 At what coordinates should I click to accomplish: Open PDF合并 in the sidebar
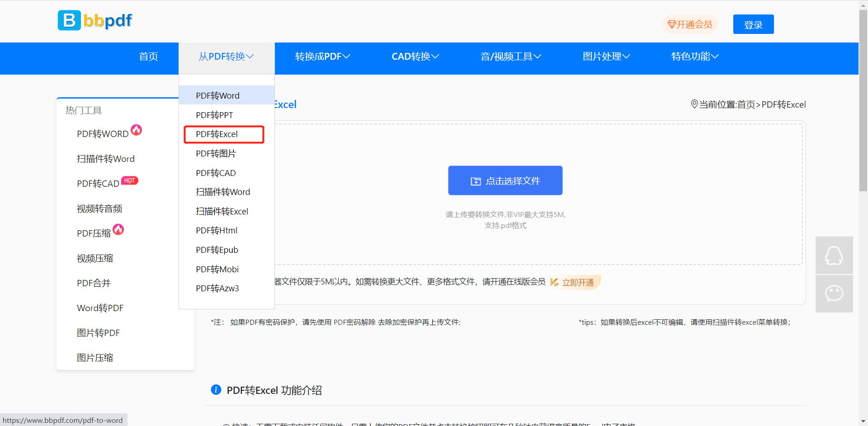(94, 283)
